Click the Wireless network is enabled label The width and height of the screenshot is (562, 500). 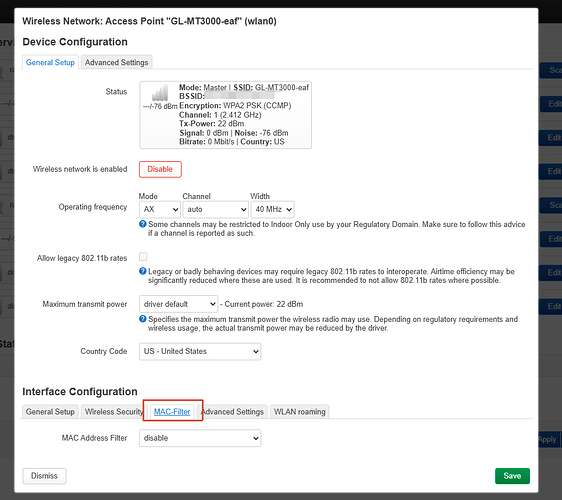(80, 169)
